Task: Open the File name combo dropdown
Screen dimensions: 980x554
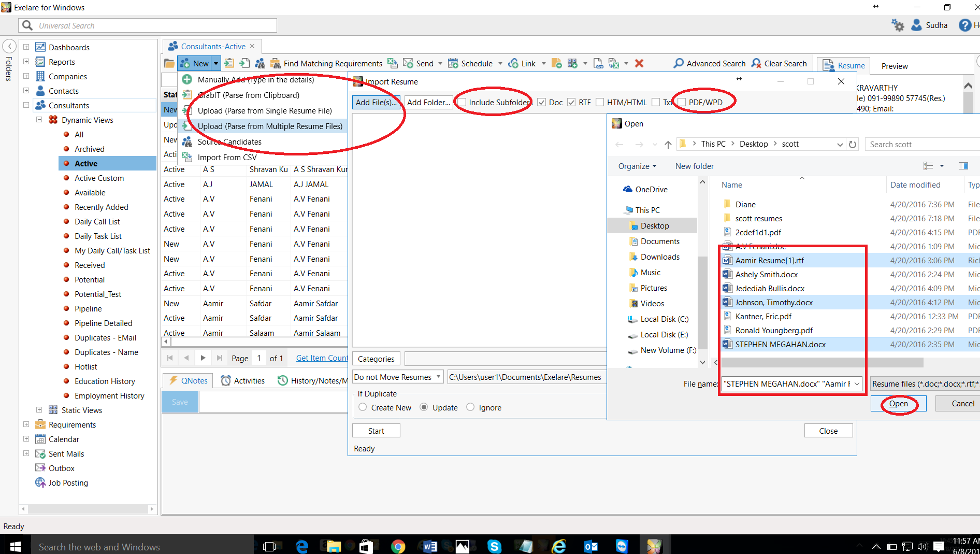Action: [x=857, y=383]
